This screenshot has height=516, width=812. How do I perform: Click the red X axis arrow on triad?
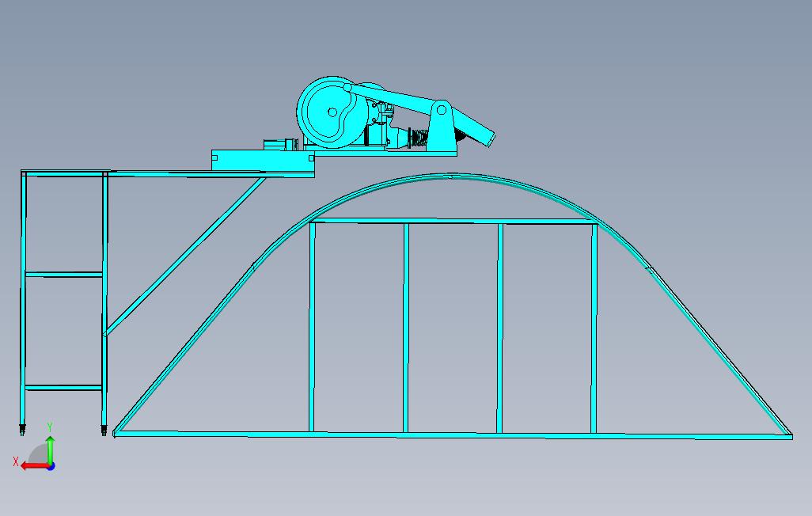coord(34,466)
